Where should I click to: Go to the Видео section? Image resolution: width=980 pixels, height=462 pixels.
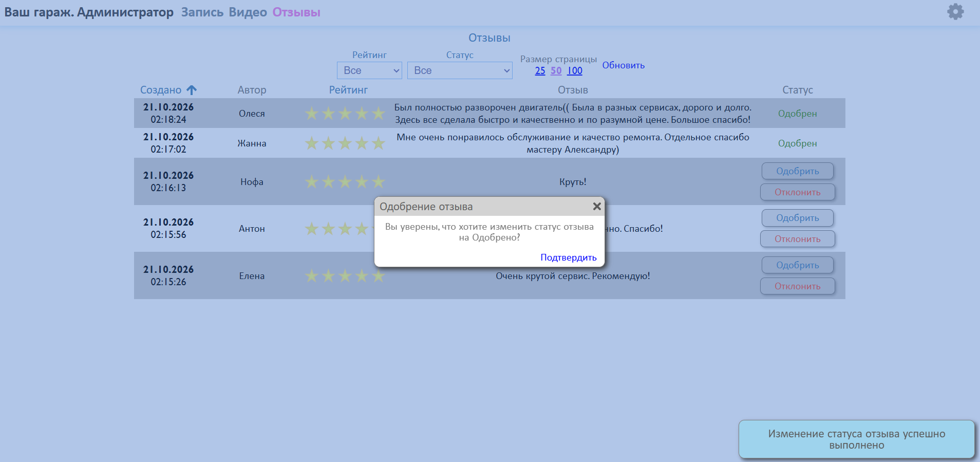[x=248, y=12]
